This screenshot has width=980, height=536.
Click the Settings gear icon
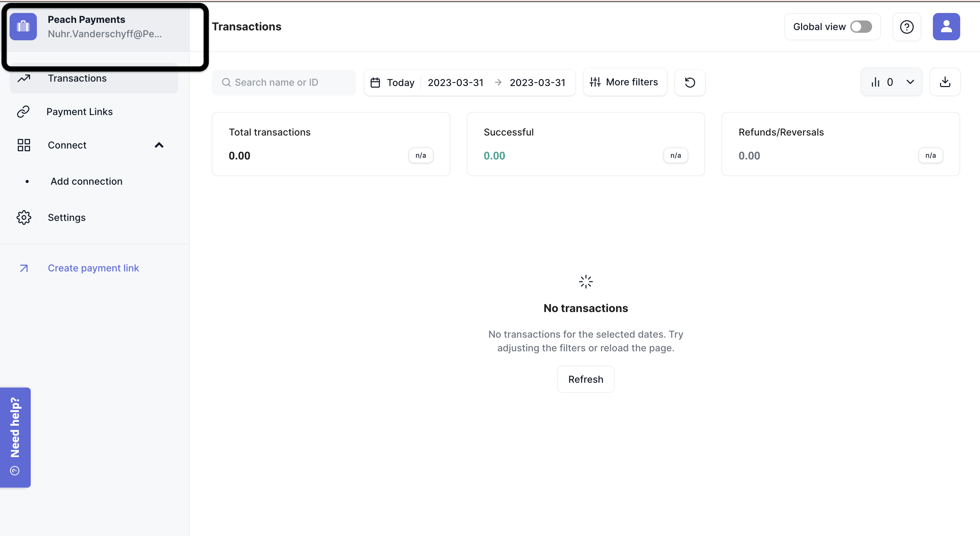[x=24, y=217]
